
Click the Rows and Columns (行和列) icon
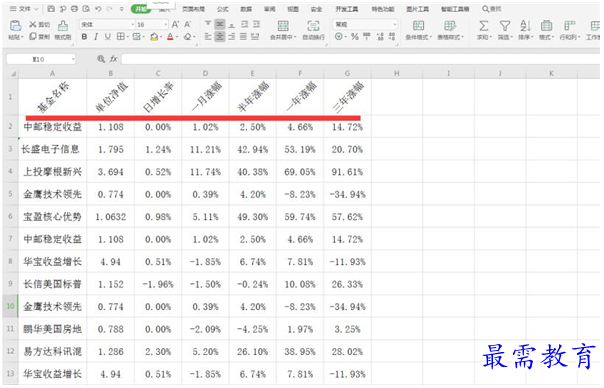tap(569, 26)
